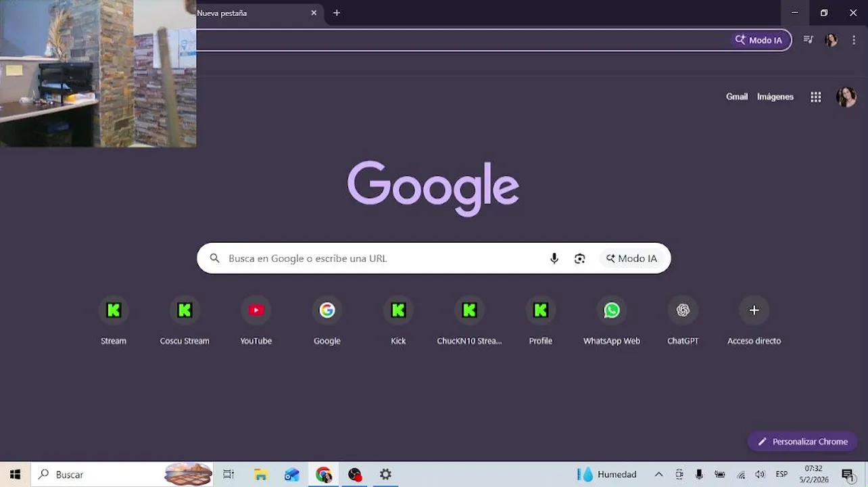Screen dimensions: 868x487
Task: Click the taskbar Buscar search box
Action: [122, 474]
